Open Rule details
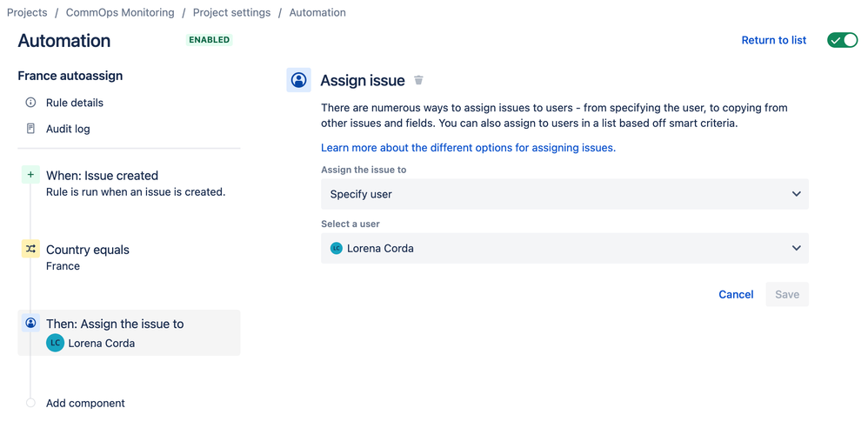The height and width of the screenshot is (435, 868). coord(74,103)
